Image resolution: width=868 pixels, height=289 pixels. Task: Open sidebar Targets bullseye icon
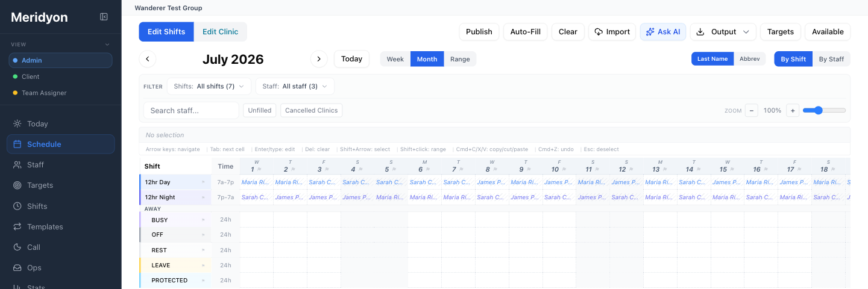(17, 185)
